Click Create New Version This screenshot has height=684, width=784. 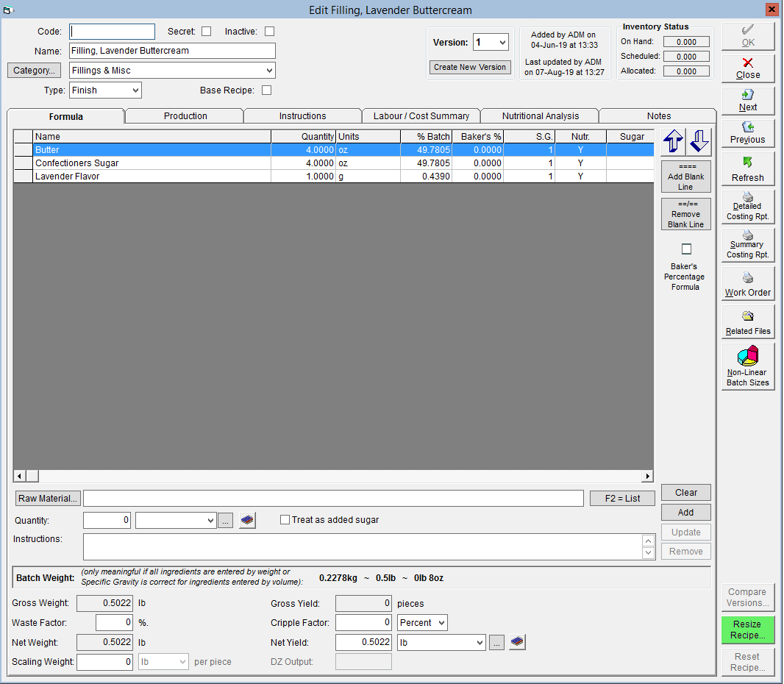pos(470,67)
